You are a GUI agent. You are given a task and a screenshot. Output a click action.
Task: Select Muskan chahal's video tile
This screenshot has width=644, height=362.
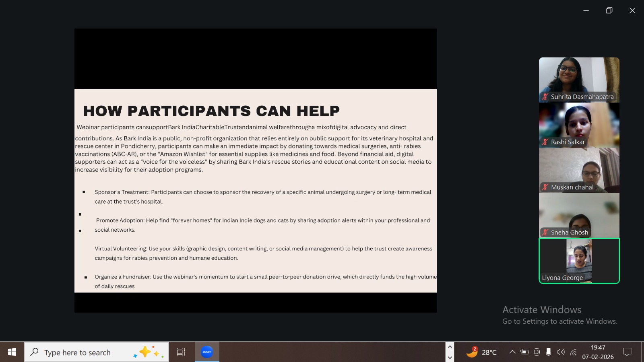click(x=579, y=170)
